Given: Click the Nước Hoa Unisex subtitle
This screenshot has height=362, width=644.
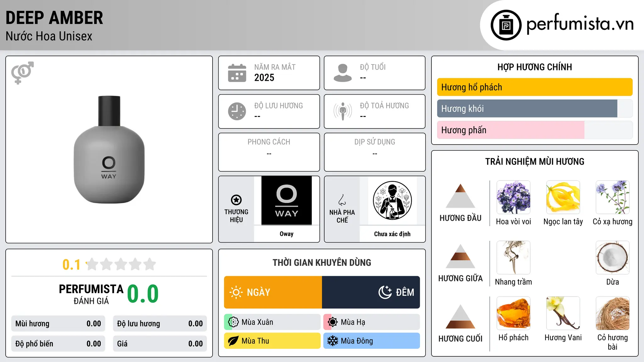Looking at the screenshot, I should click(49, 36).
